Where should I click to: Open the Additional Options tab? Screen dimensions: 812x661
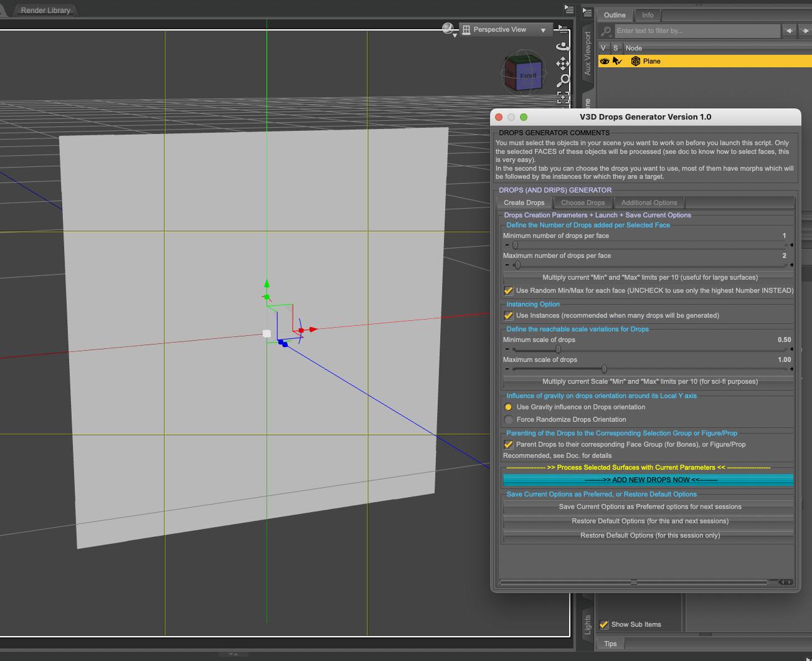pyautogui.click(x=648, y=202)
